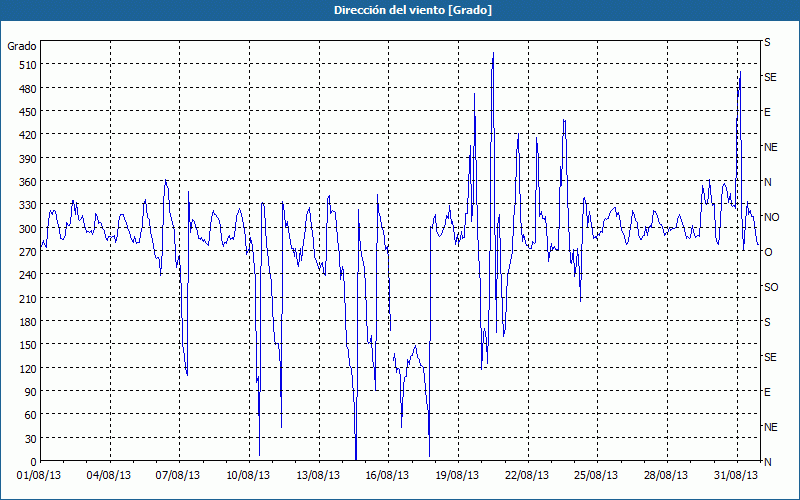
Task: Click the 'E' compass label level with 90
Action: (x=767, y=392)
